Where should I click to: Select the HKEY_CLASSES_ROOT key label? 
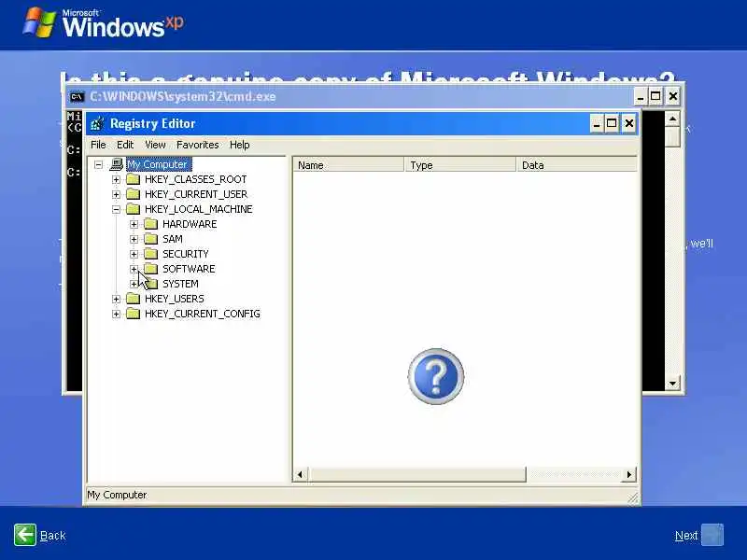(x=195, y=179)
